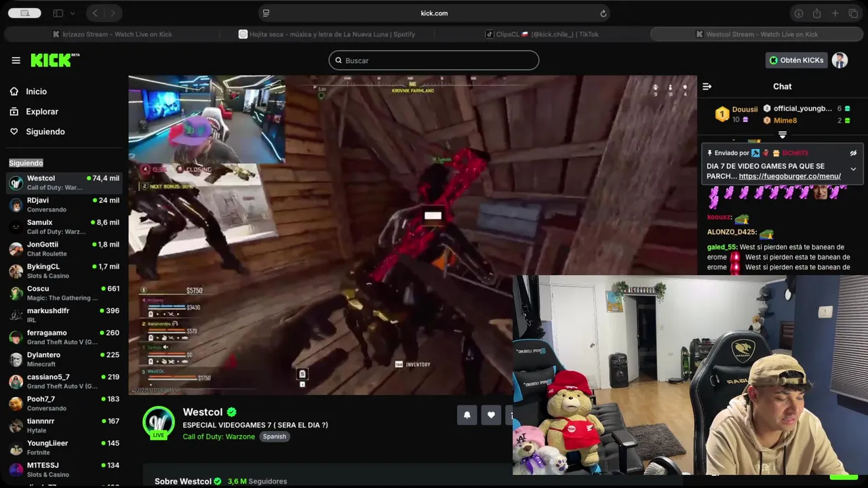
Task: Open Westcol's LIVE channel avatar
Action: (x=159, y=423)
